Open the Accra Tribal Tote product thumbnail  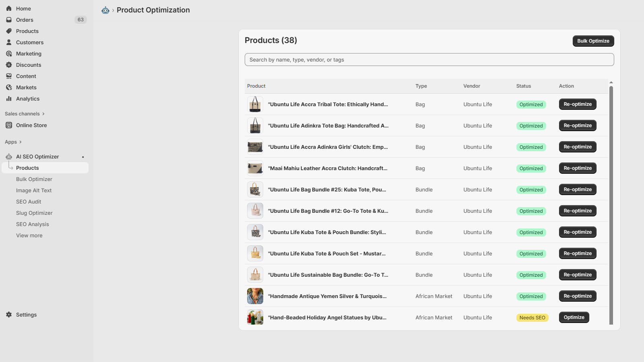(x=255, y=104)
